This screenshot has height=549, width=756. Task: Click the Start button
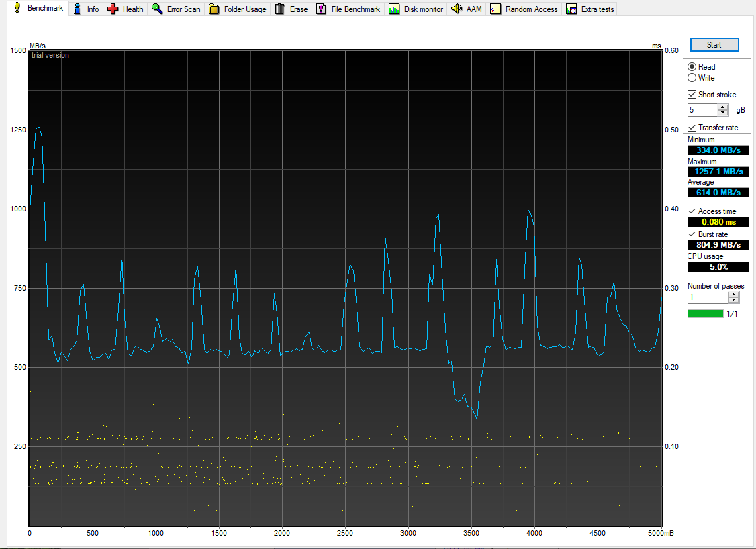(x=714, y=45)
